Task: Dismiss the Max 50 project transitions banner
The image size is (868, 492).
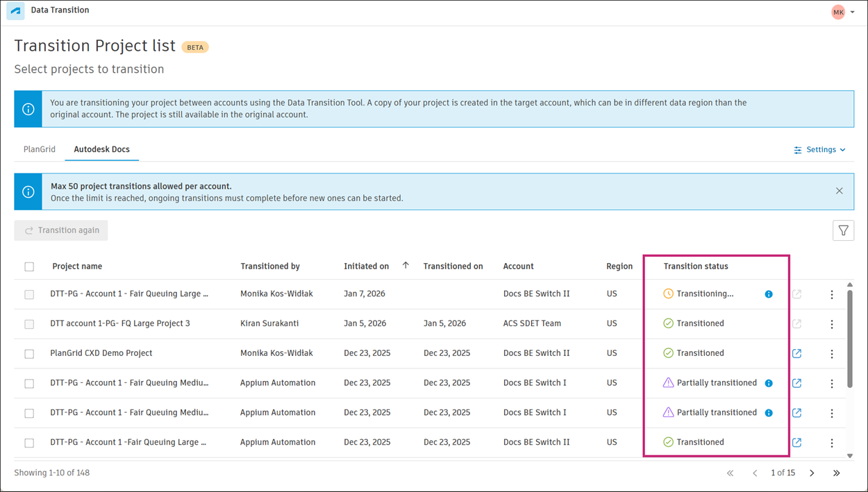Action: pyautogui.click(x=840, y=191)
